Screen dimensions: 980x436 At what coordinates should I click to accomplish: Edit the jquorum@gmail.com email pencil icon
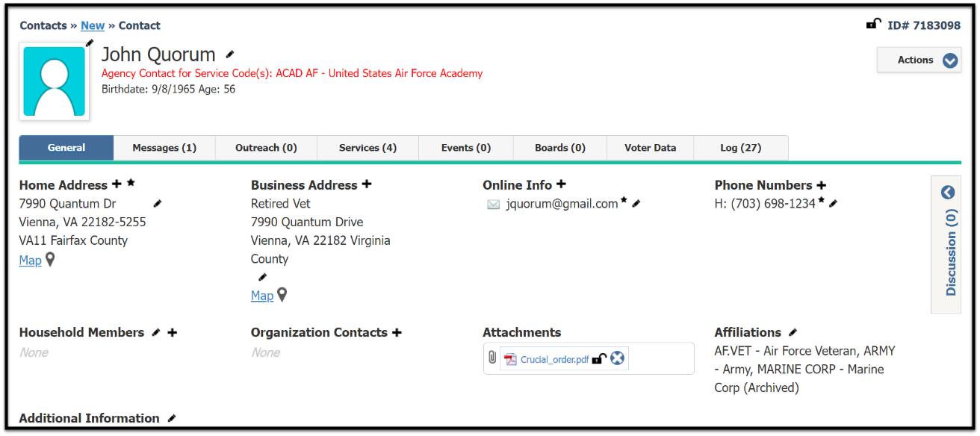[636, 203]
